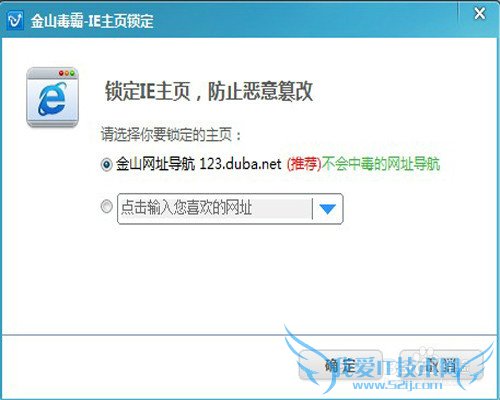The width and height of the screenshot is (500, 400).
Task: Confirm with the 确定 button
Action: [x=340, y=365]
